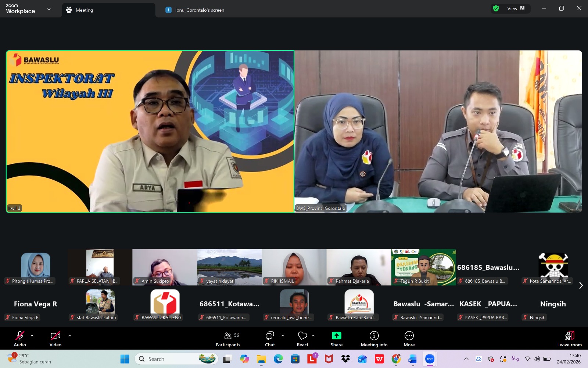Open Dropbox from the taskbar

345,359
